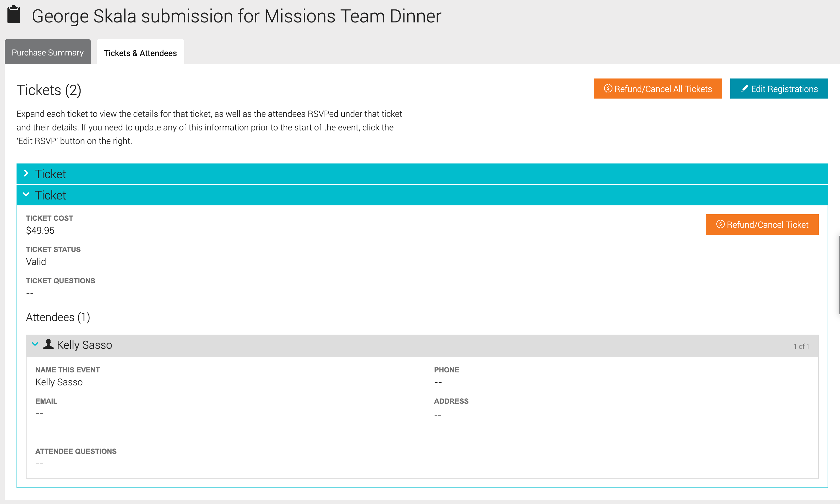The width and height of the screenshot is (840, 504).
Task: Click the $49.95 ticket cost value
Action: [40, 230]
